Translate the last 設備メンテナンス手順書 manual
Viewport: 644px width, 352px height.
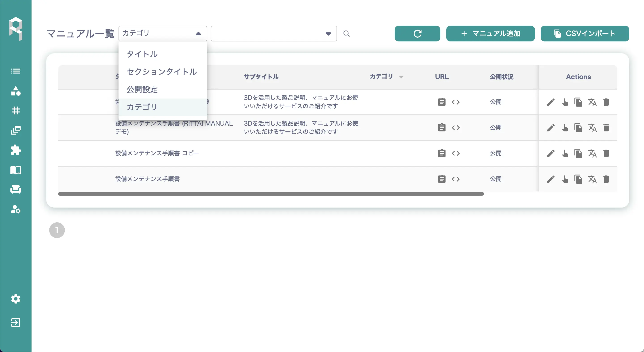[x=592, y=179]
